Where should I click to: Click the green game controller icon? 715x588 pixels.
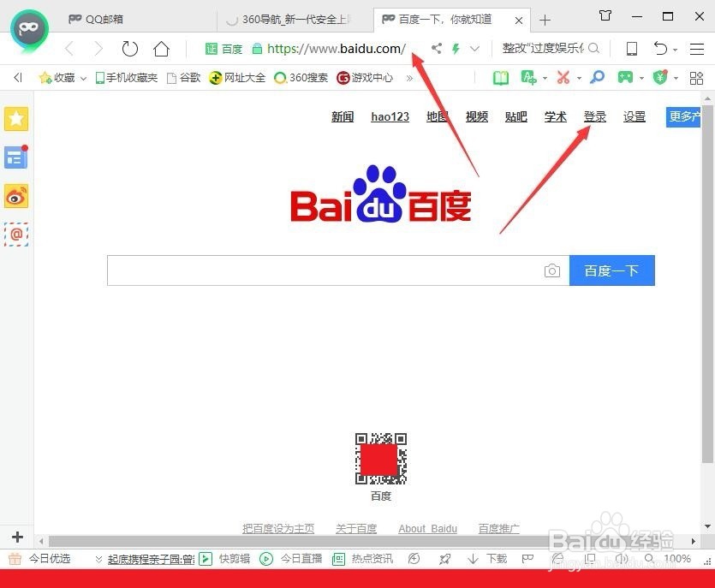pos(625,78)
